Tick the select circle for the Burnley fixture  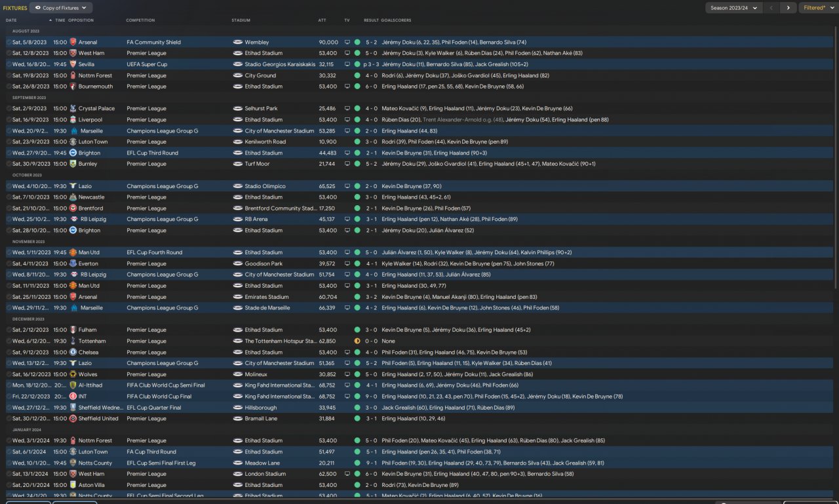[x=9, y=164]
